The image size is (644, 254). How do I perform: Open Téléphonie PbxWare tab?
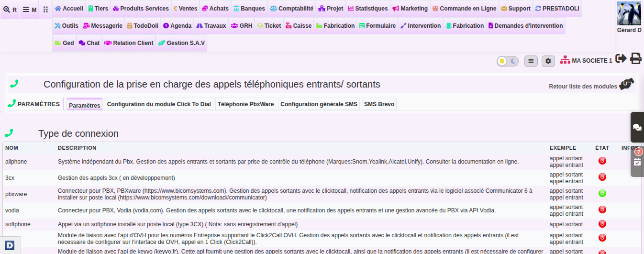[x=245, y=104]
